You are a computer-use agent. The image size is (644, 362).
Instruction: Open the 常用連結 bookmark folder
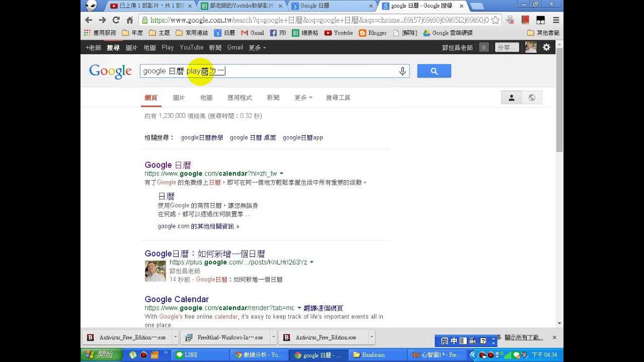click(192, 33)
